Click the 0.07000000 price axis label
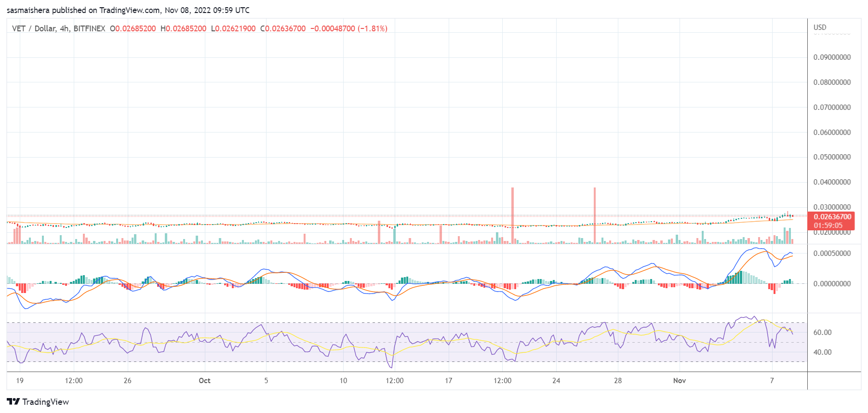 click(x=832, y=107)
